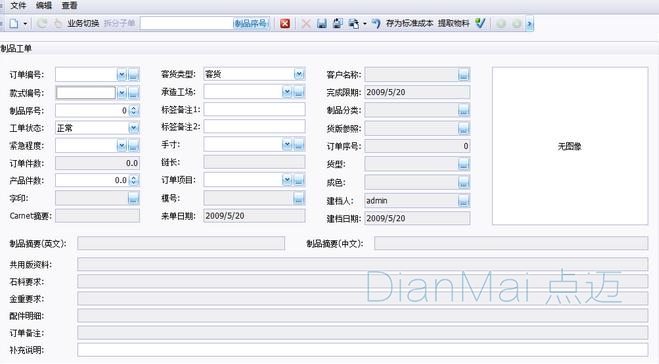The width and height of the screenshot is (659, 364).
Task: Click lookup button for 手寸 field
Action: (x=298, y=145)
